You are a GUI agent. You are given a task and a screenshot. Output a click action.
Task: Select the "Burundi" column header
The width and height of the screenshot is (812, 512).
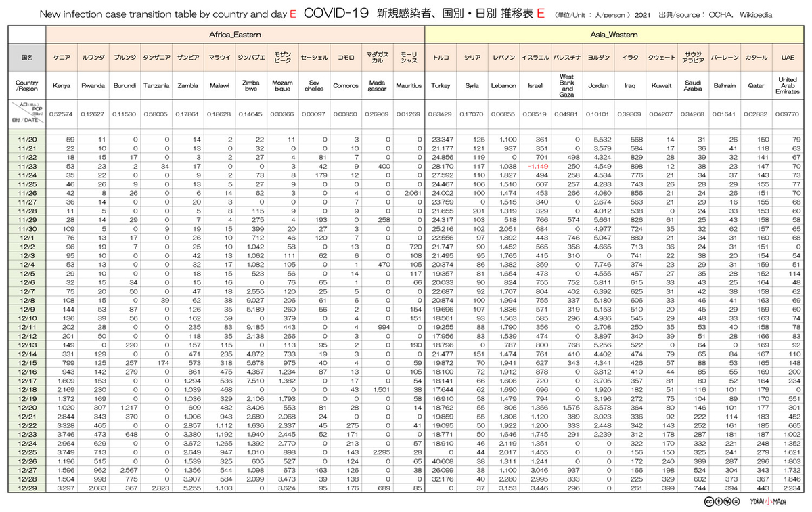(125, 87)
